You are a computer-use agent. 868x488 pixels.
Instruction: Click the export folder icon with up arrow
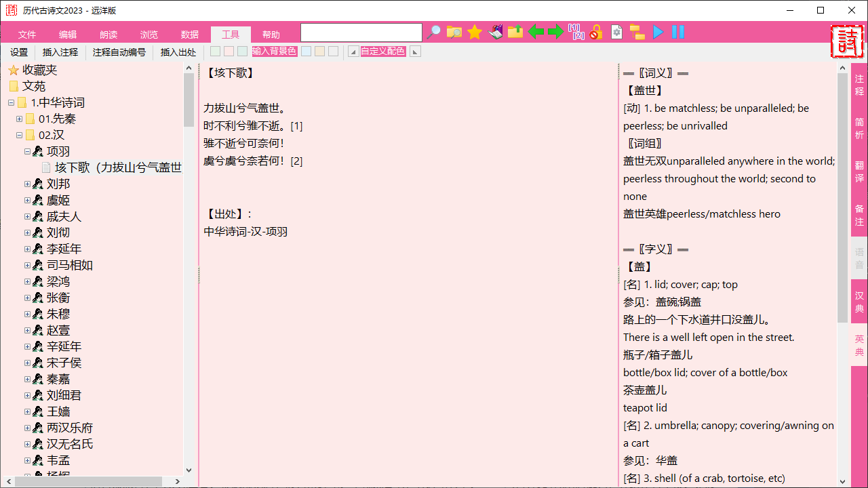tap(515, 32)
